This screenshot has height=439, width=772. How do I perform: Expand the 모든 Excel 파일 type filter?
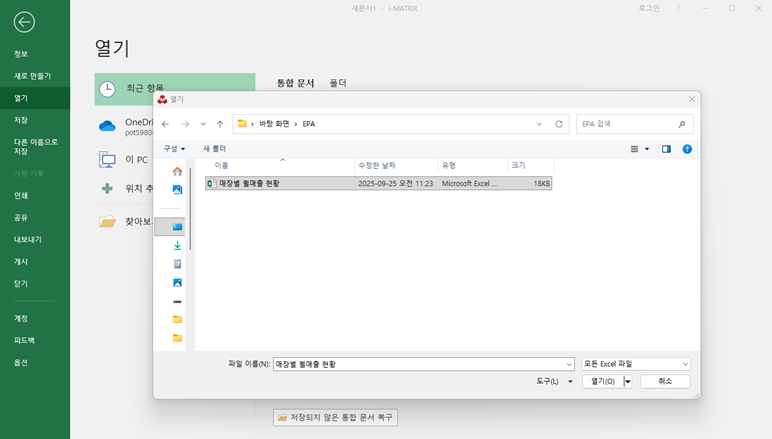tap(636, 364)
